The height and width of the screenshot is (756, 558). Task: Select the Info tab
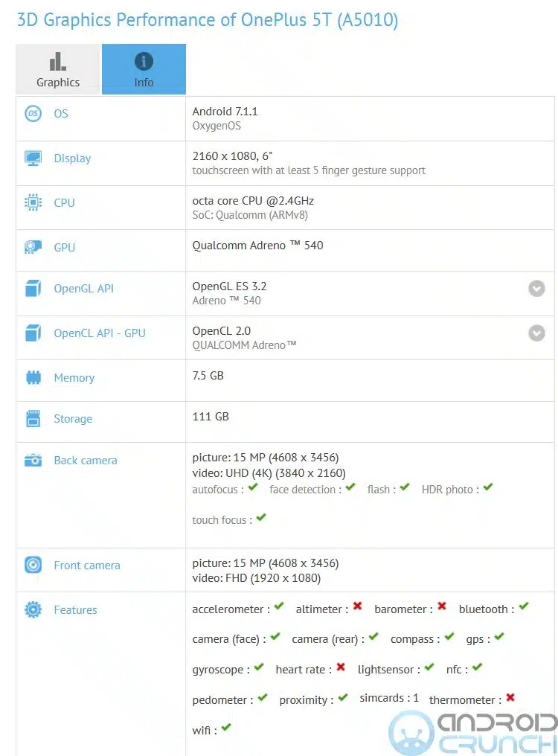[x=144, y=69]
